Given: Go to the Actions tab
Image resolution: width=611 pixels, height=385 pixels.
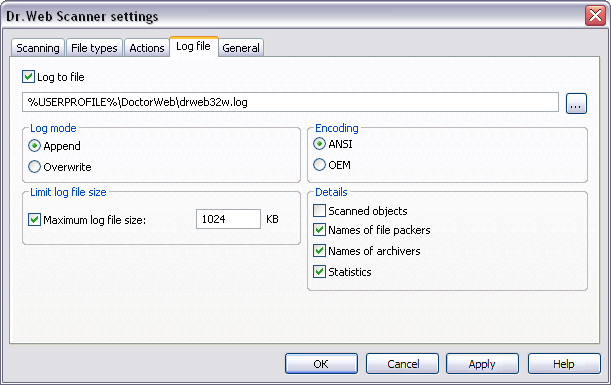Looking at the screenshot, I should [x=147, y=48].
